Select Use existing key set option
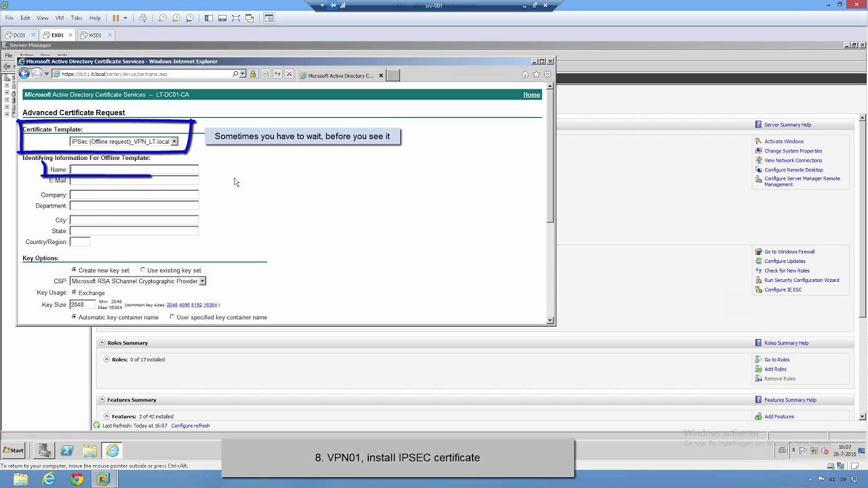The image size is (868, 488). click(143, 270)
